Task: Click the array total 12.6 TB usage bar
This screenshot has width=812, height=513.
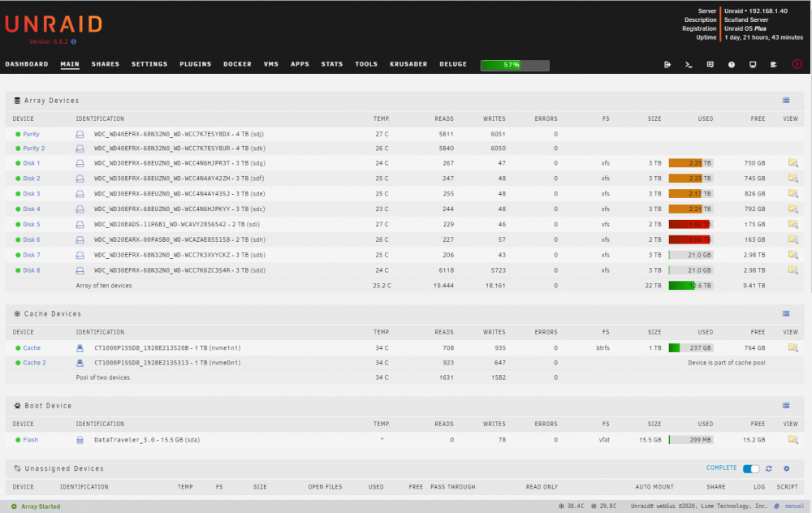Action: coord(691,286)
